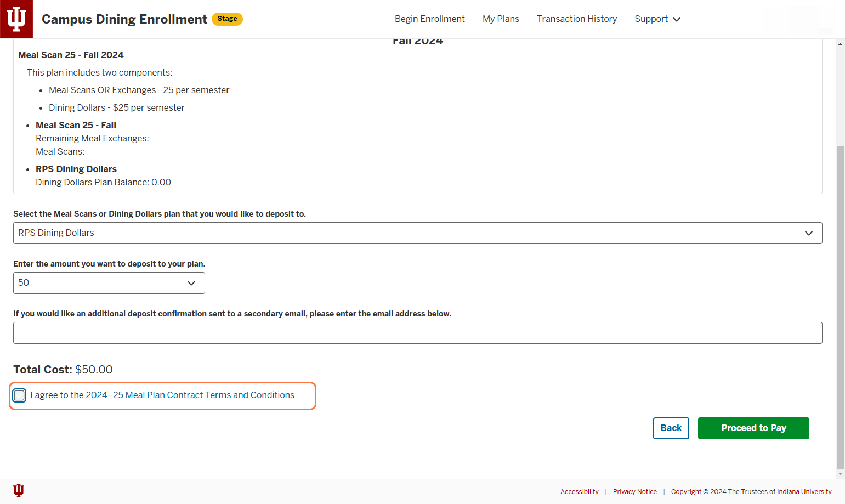Click the scrollbar up arrow

pos(840,43)
